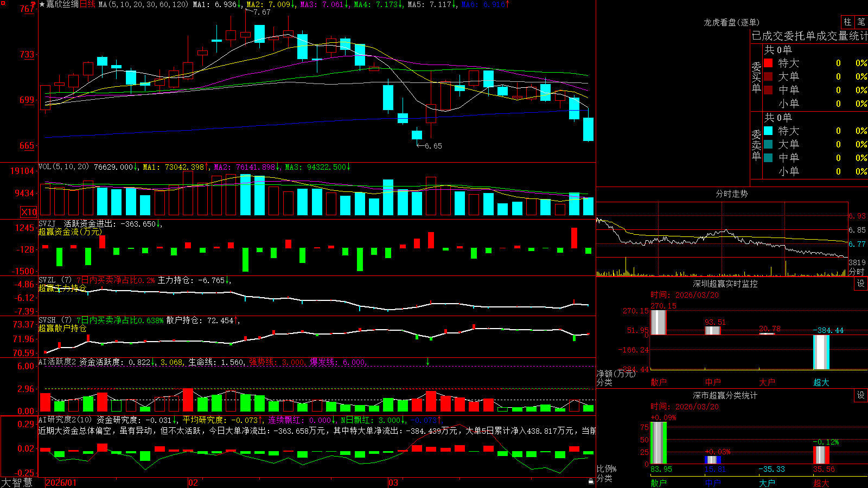Image resolution: width=868 pixels, height=488 pixels.
Task: Click the teal 中单 sell-order swatch
Action: [768, 158]
